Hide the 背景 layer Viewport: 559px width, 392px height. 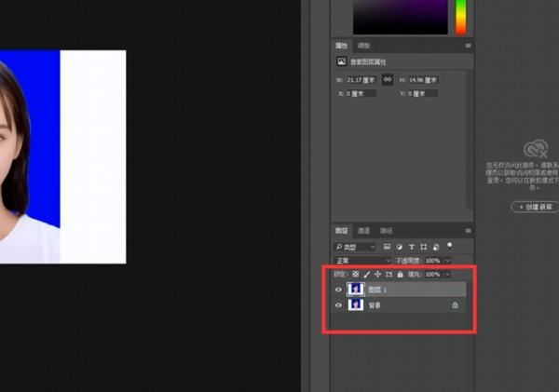click(x=338, y=304)
